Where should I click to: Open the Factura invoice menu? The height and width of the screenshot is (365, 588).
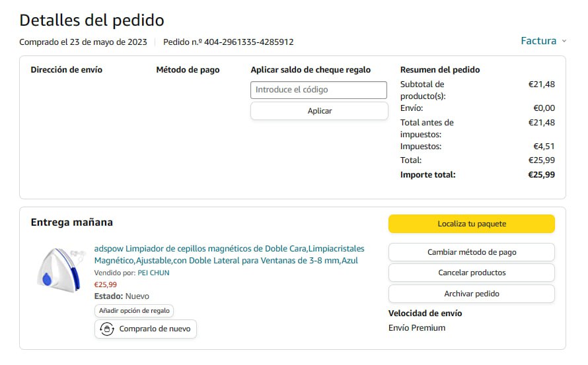click(538, 41)
